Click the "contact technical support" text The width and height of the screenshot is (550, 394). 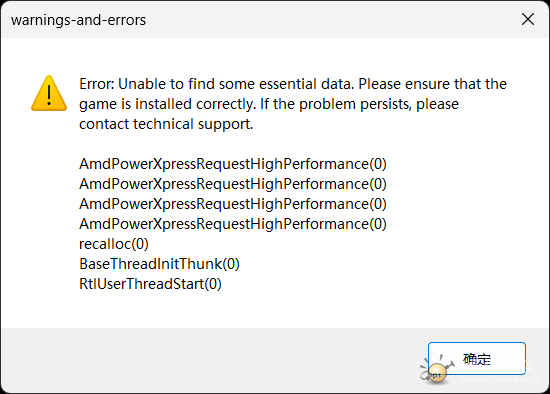166,124
